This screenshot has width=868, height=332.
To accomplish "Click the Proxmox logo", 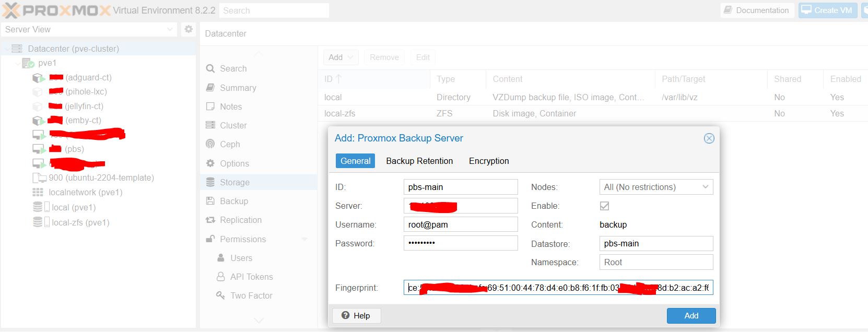I will (56, 10).
